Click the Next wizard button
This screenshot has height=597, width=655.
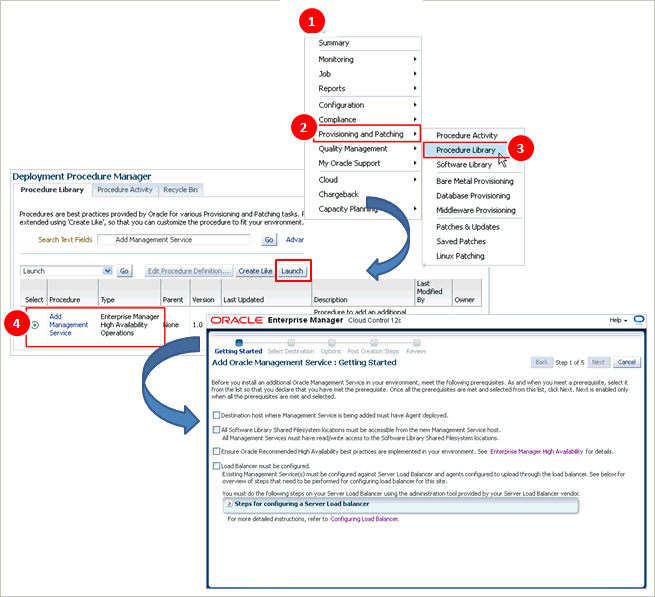pyautogui.click(x=598, y=362)
